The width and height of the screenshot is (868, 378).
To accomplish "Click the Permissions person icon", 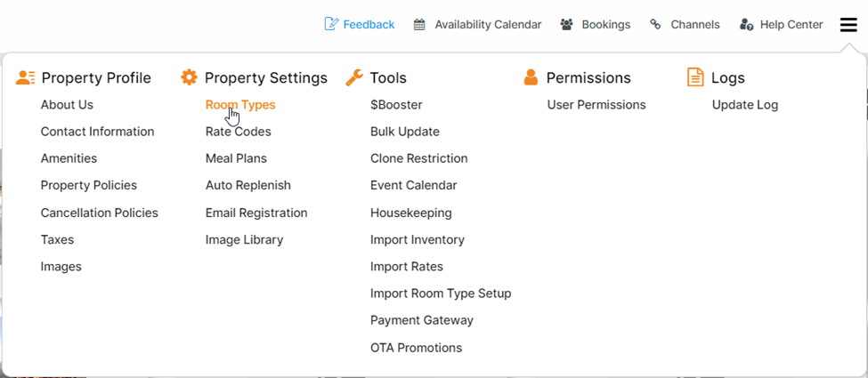I will coord(531,77).
